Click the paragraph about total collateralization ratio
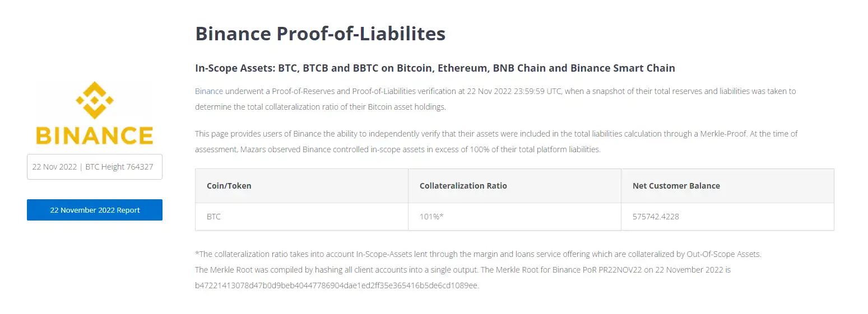The image size is (868, 314). tap(495, 99)
